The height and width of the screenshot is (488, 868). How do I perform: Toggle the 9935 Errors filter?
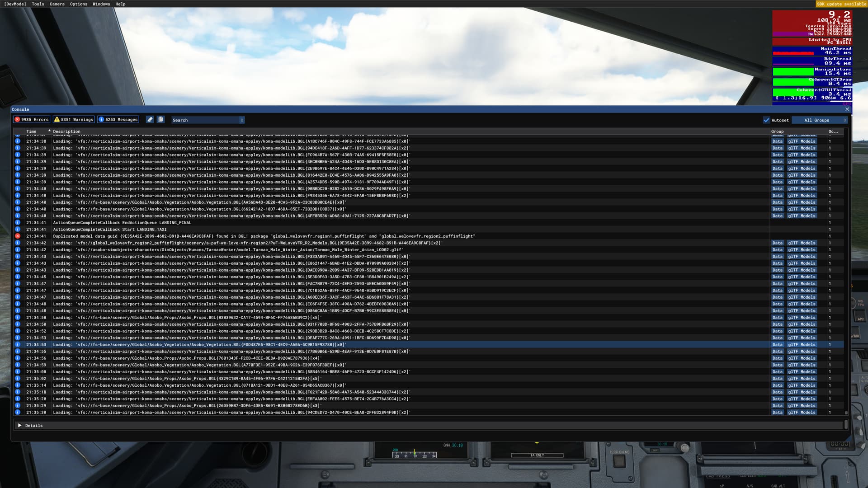(x=32, y=120)
